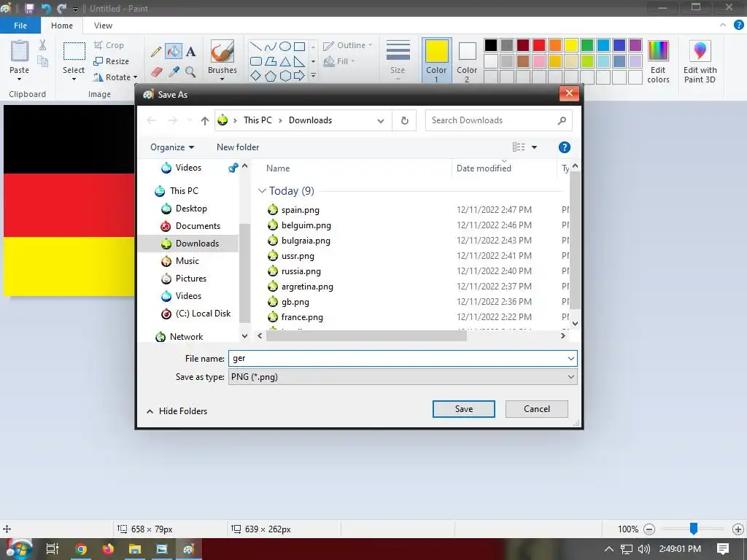The width and height of the screenshot is (747, 560).
Task: Open Chrome from the taskbar
Action: click(x=82, y=549)
